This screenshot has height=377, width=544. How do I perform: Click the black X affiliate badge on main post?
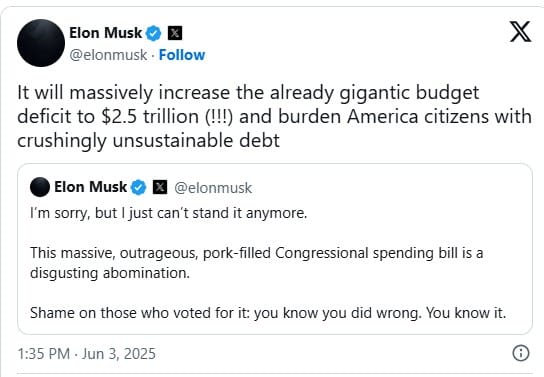[x=175, y=33]
